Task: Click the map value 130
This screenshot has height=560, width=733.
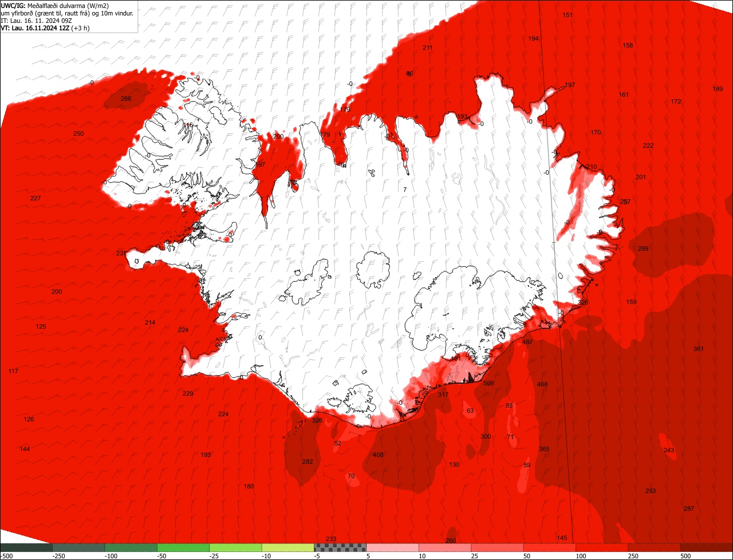Action: click(454, 464)
